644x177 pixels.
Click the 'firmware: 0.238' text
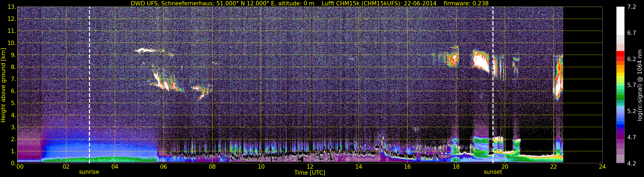pyautogui.click(x=466, y=3)
